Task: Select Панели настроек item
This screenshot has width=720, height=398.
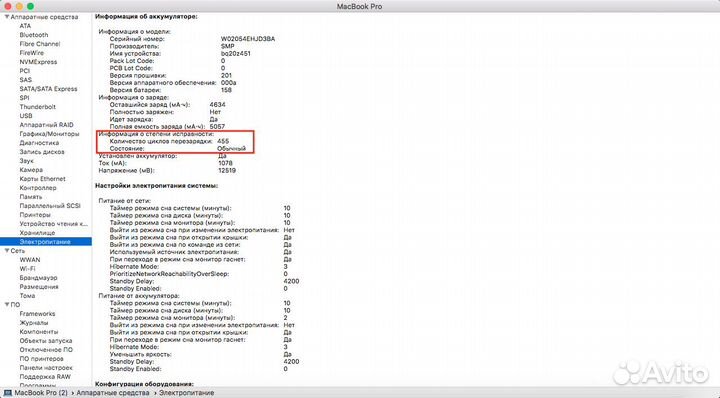Action: [46, 368]
